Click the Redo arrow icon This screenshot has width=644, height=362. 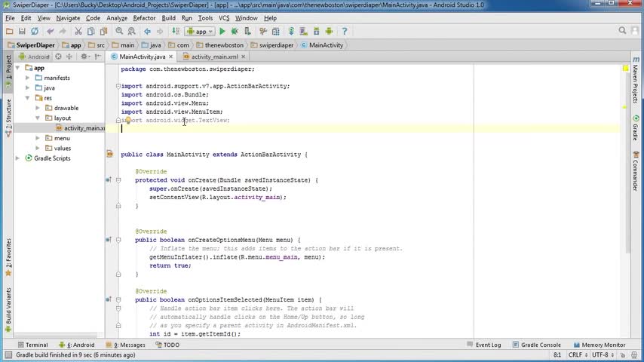pos(63,31)
